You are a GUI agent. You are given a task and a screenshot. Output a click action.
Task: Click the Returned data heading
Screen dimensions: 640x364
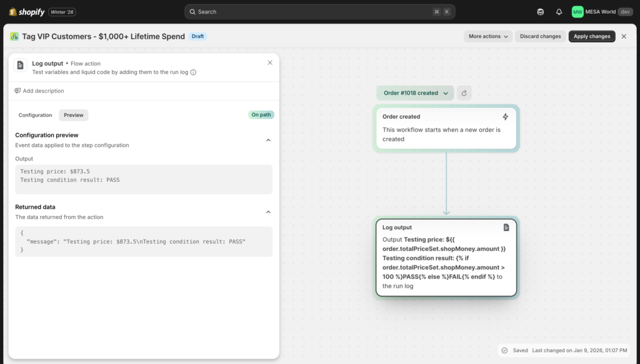click(x=35, y=207)
